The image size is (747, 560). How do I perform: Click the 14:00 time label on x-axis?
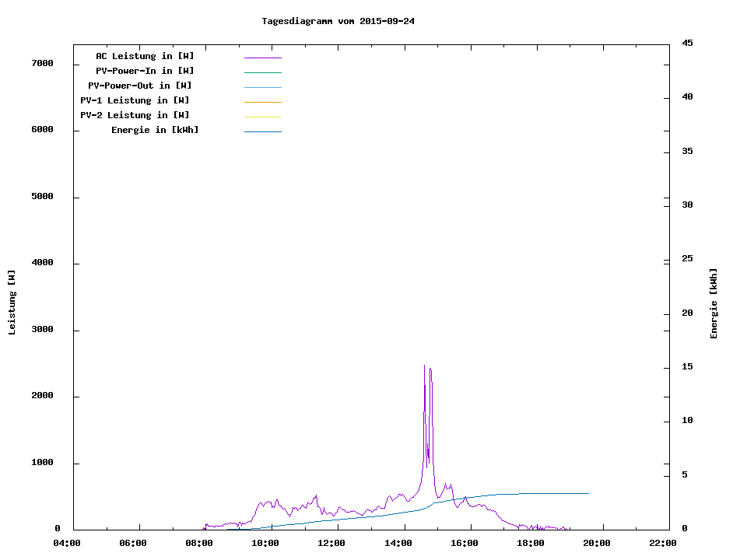point(401,543)
